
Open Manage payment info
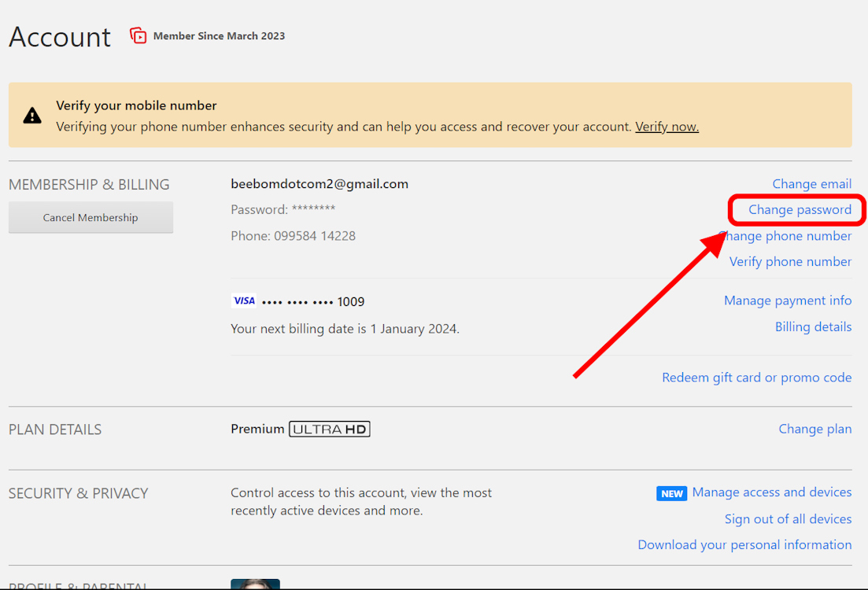[x=788, y=300]
